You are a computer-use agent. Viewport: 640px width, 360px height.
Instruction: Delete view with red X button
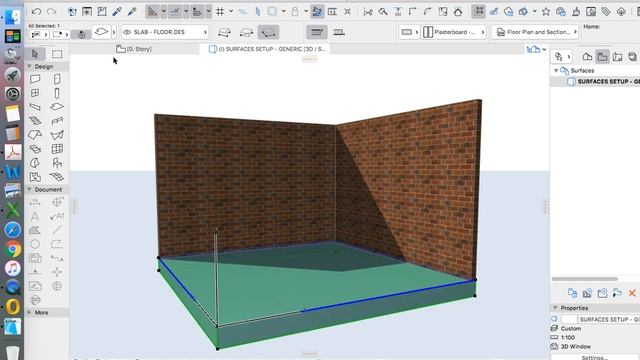(632, 293)
